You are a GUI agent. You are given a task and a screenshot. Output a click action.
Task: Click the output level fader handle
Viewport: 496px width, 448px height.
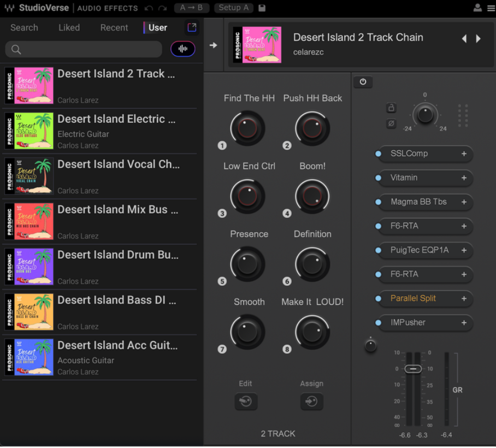pyautogui.click(x=414, y=369)
